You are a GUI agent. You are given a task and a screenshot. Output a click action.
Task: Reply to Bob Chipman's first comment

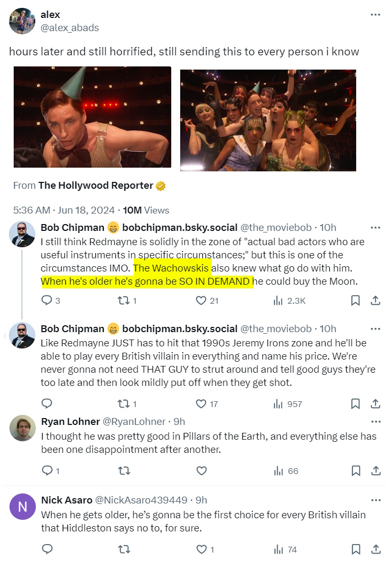coord(46,301)
